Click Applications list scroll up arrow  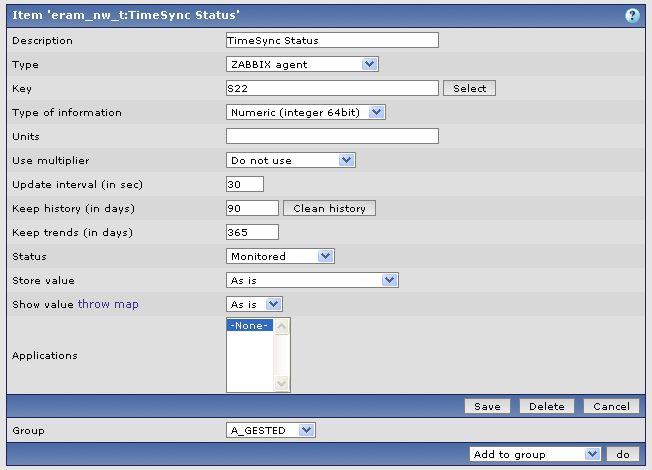pos(282,326)
